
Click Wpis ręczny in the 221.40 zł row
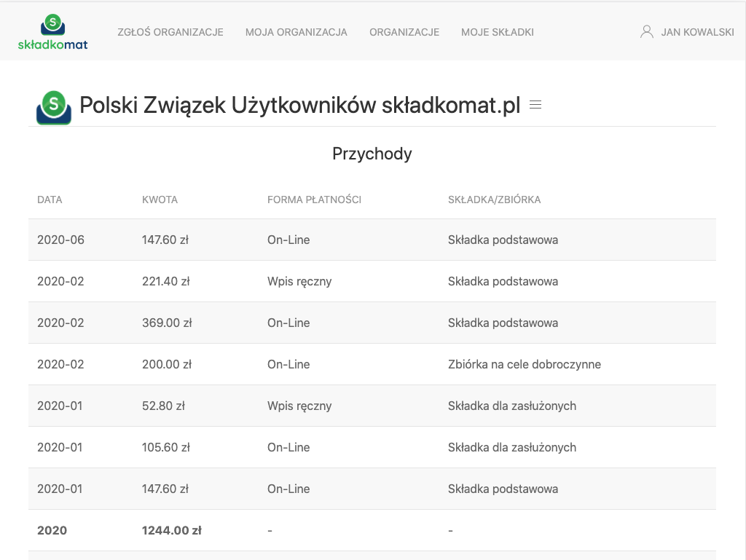(x=299, y=281)
